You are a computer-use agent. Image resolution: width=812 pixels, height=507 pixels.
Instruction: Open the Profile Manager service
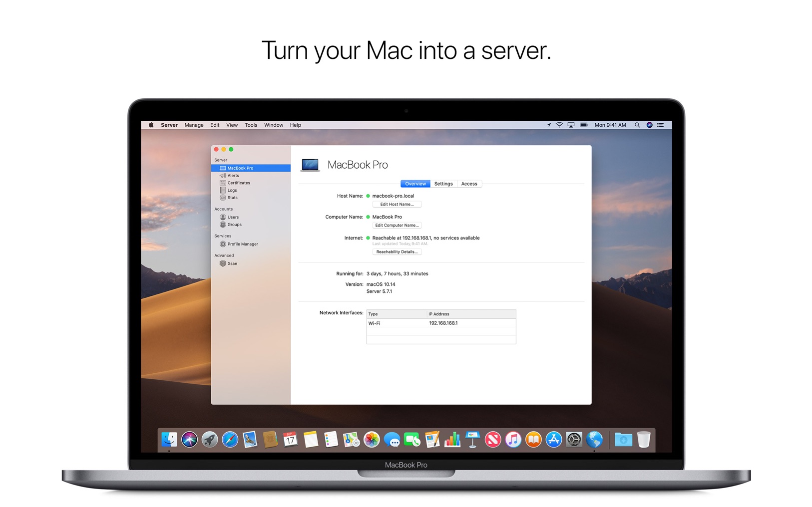242,244
